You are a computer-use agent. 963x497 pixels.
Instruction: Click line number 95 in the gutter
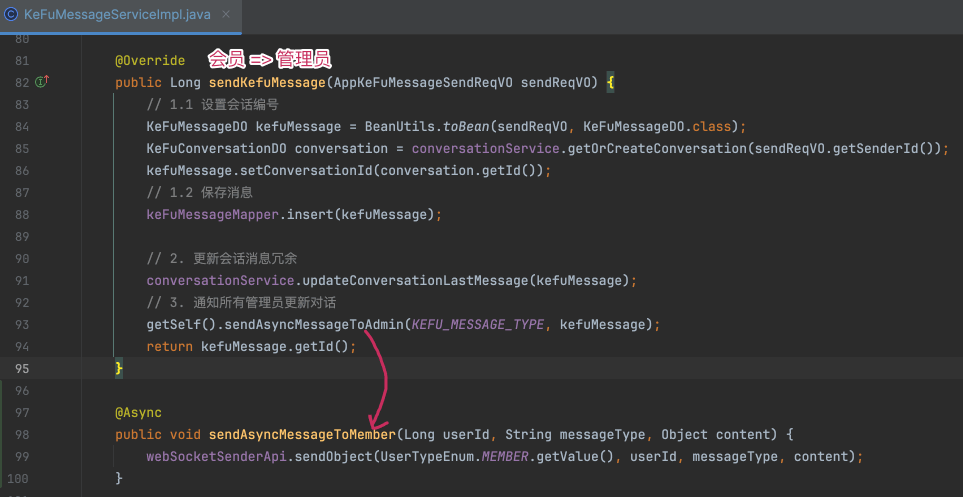point(22,368)
